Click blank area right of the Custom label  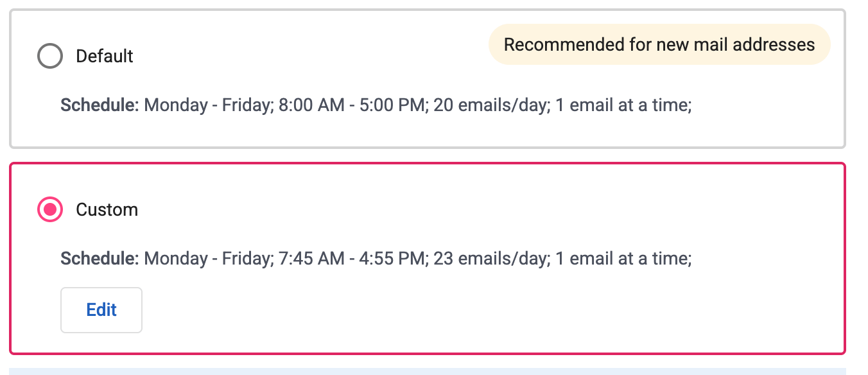coord(449,209)
